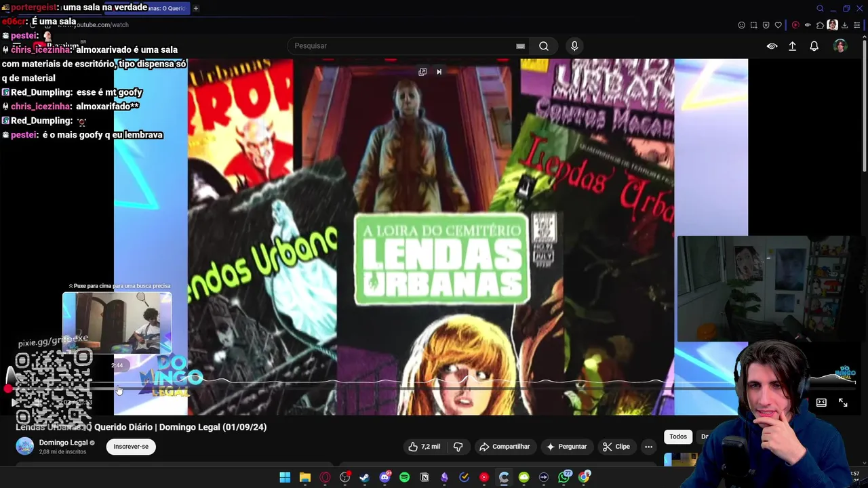Open YouTube notifications bell

[814, 46]
